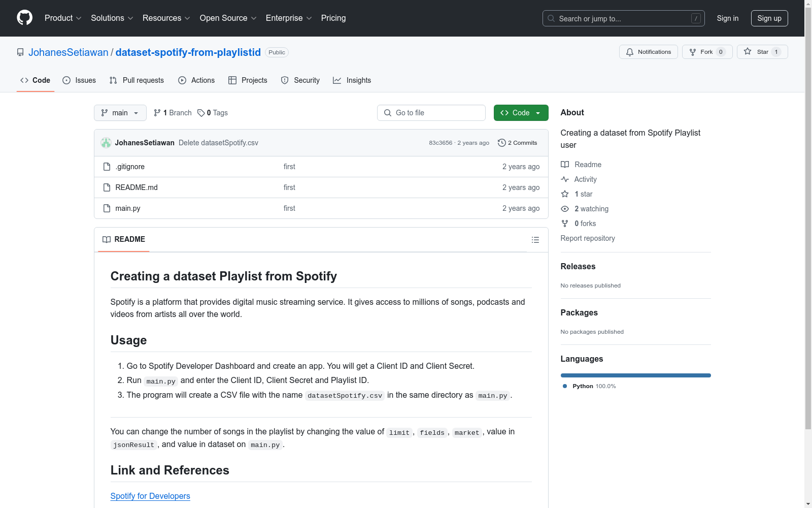812x508 pixels.
Task: Click the Sign up button
Action: pos(769,18)
